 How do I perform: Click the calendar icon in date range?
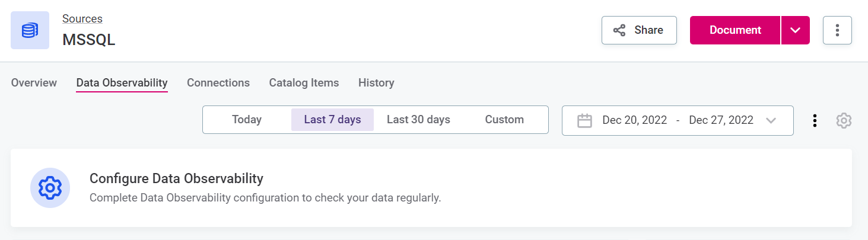[x=585, y=120]
